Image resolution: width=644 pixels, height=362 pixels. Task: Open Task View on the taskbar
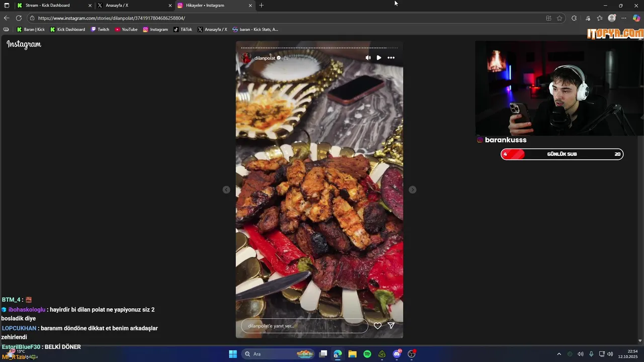click(323, 354)
